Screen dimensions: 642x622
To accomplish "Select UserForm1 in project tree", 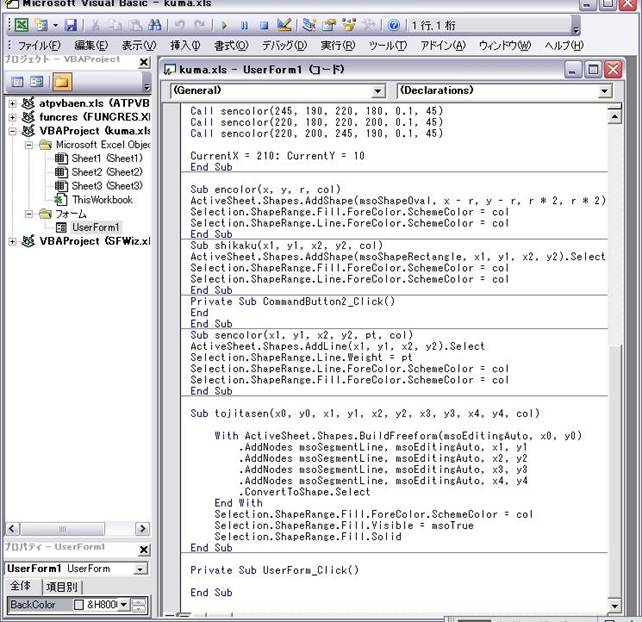I will click(95, 227).
